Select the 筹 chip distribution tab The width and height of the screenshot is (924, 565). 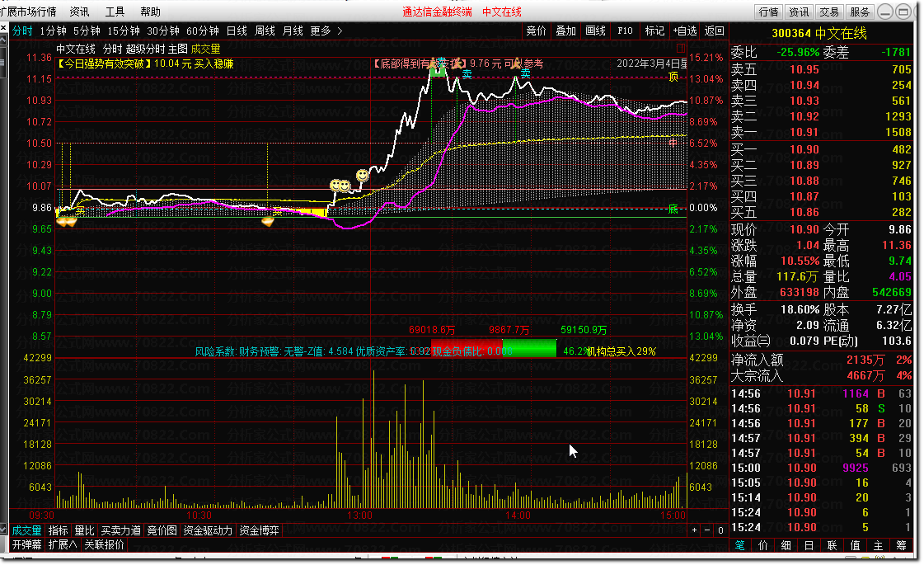point(901,545)
